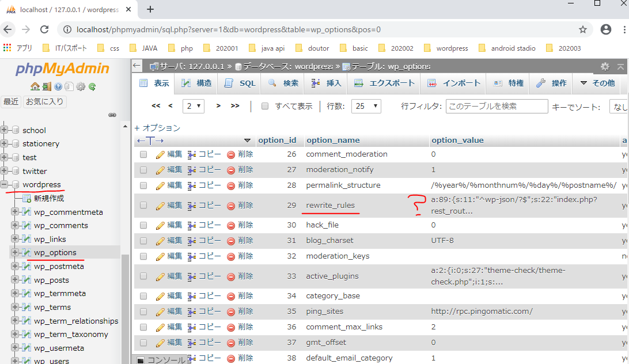Click the browser address bar URL

229,29
